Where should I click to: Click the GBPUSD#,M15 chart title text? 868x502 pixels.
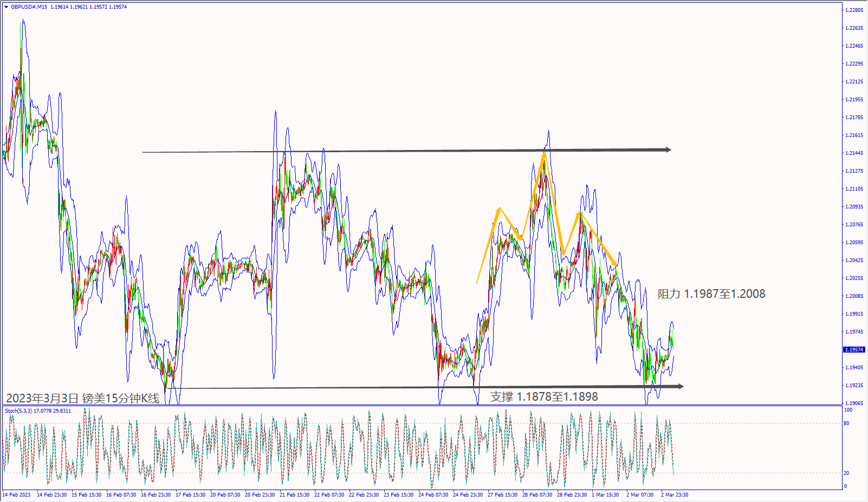29,7
